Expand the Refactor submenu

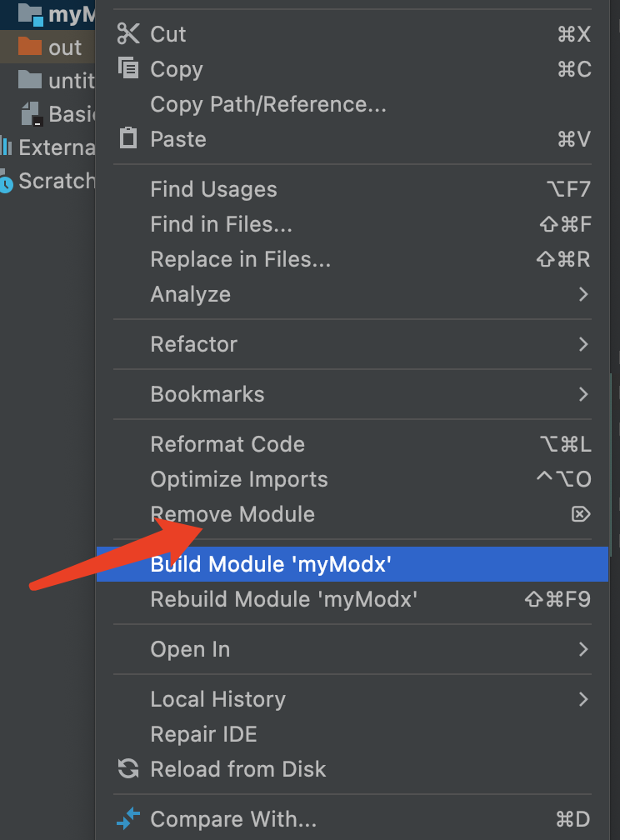click(x=582, y=344)
